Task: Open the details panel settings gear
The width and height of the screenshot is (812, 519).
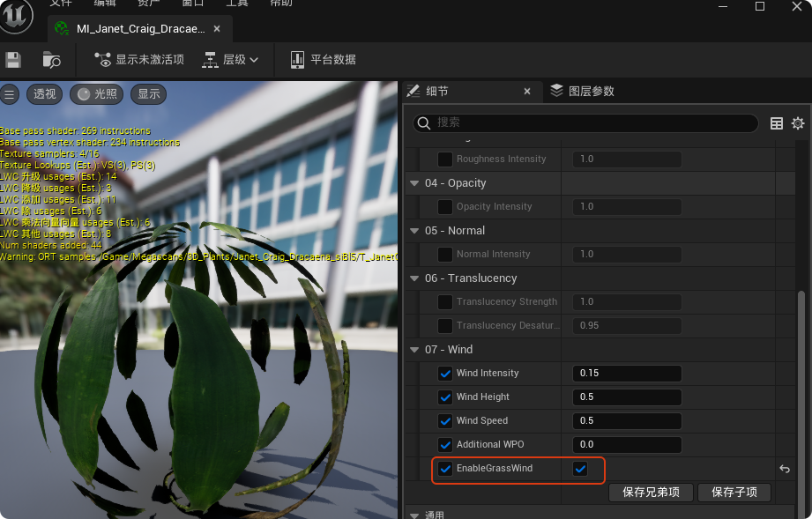Action: (x=798, y=123)
